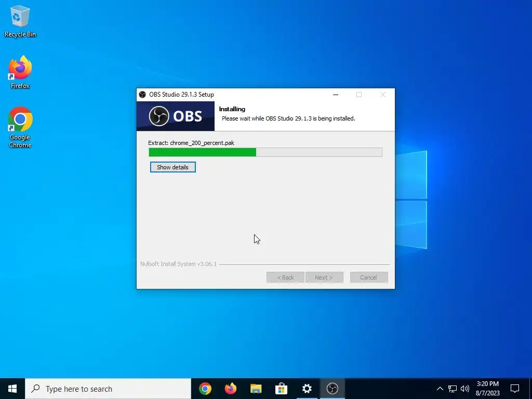Viewport: 532px width, 399px height.
Task: Click the taskbar search box
Action: coord(108,389)
